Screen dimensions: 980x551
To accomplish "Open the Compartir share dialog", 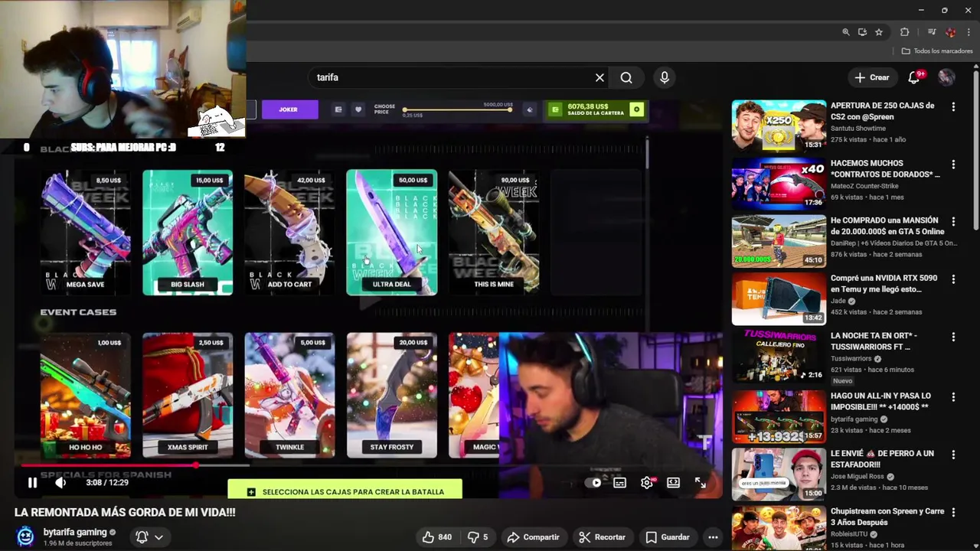I will coord(533,537).
